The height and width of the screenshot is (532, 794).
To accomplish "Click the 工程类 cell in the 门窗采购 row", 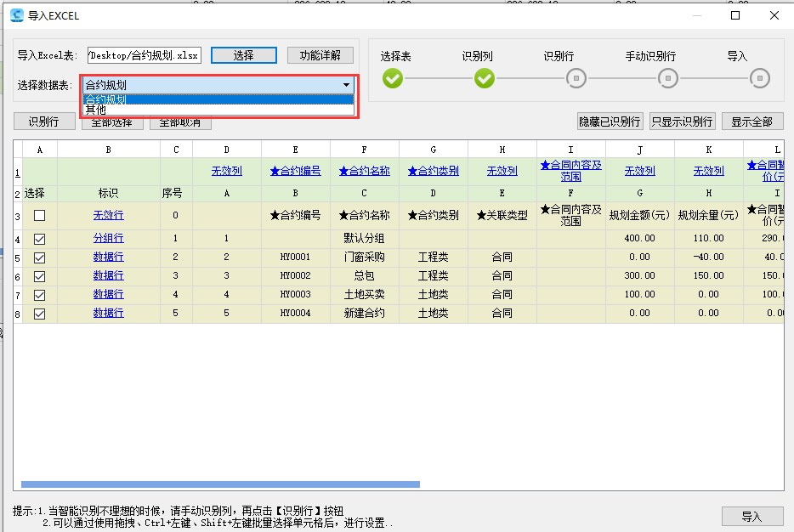I will click(x=434, y=258).
